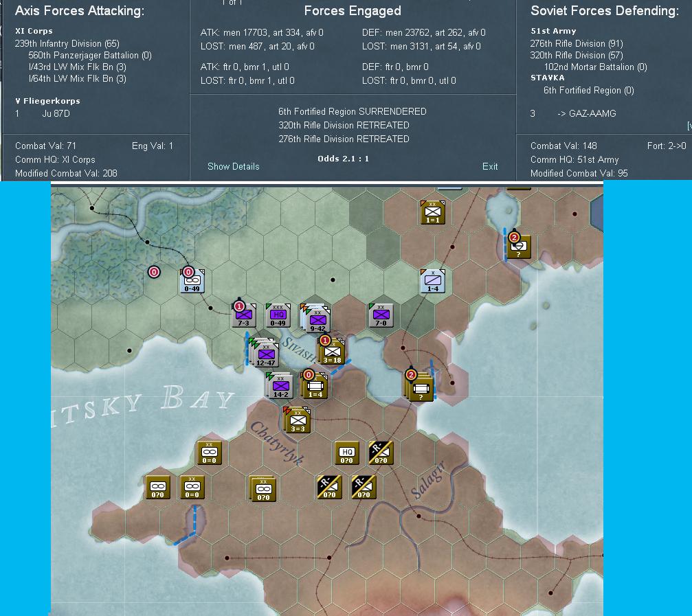Select the stacked Soviet 0?0 unit
692x616 pixels.
(263, 488)
